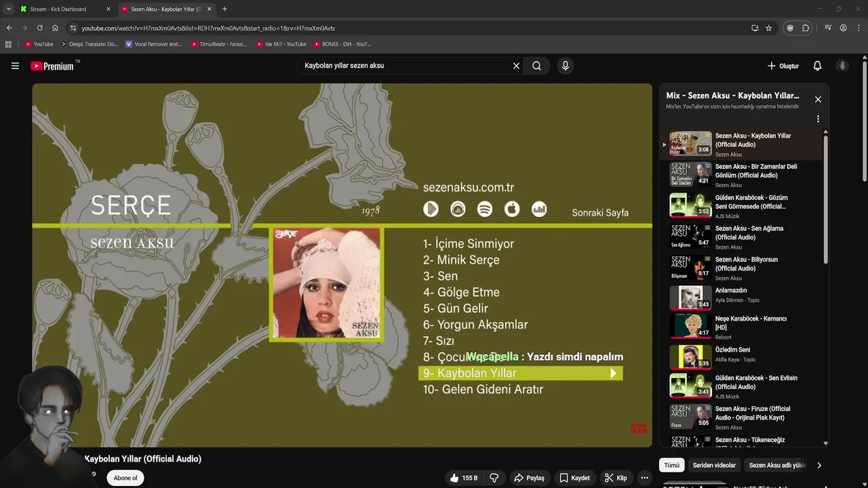The width and height of the screenshot is (868, 488).
Task: Close the Kick Dashboard tab
Action: pos(108,9)
